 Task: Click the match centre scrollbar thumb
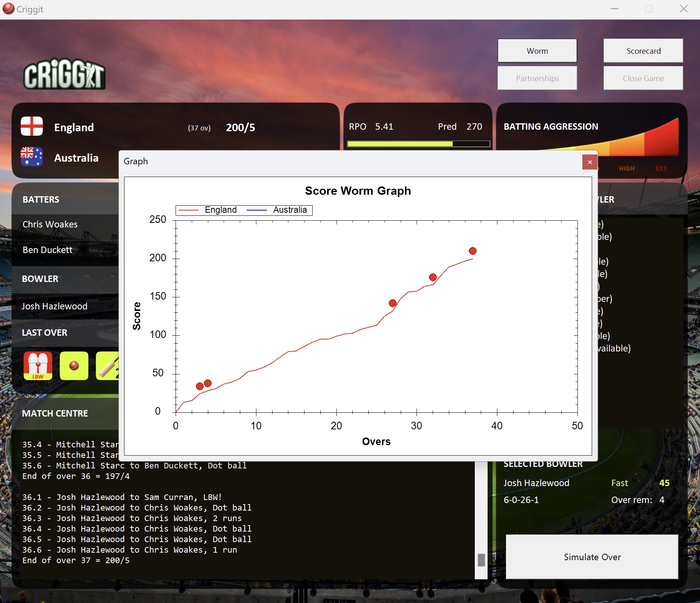pyautogui.click(x=481, y=560)
